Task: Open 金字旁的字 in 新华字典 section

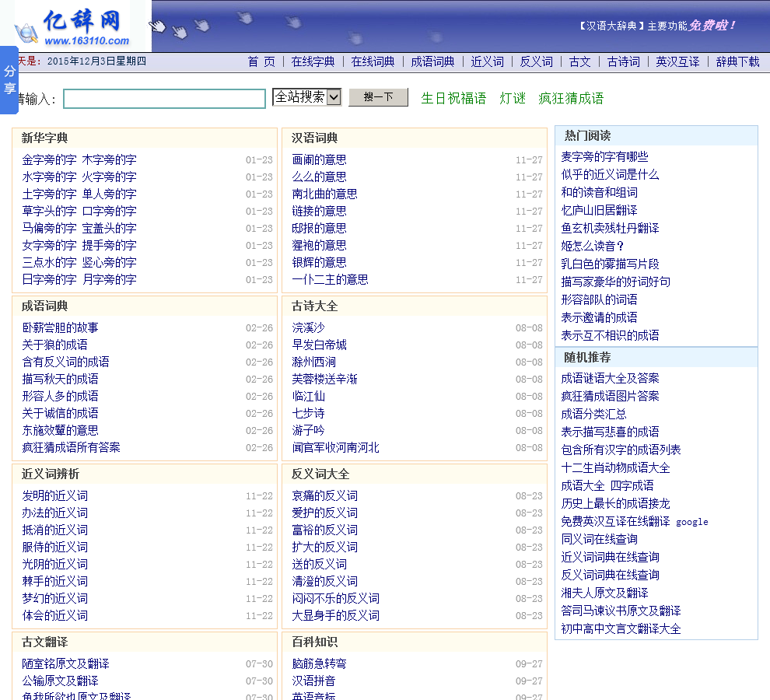Action: tap(49, 160)
